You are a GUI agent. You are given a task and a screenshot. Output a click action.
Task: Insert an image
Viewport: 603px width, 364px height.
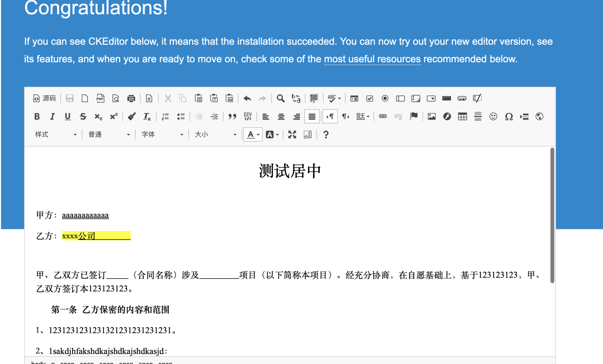[432, 117]
